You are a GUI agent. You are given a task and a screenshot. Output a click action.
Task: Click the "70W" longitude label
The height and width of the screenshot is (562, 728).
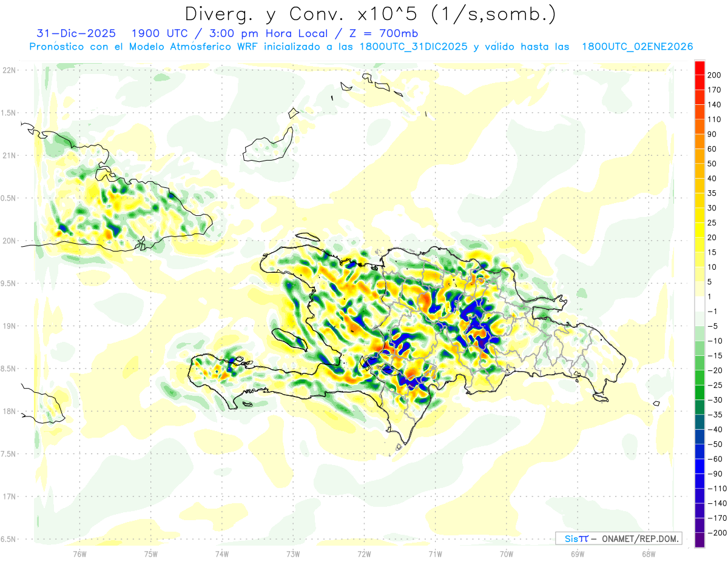[x=507, y=554]
